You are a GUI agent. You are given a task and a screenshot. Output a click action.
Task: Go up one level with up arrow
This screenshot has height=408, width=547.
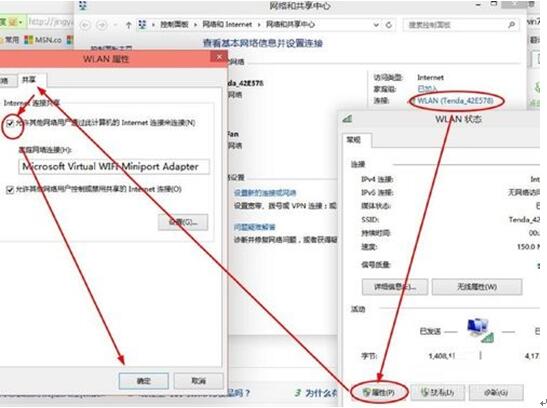coord(128,25)
